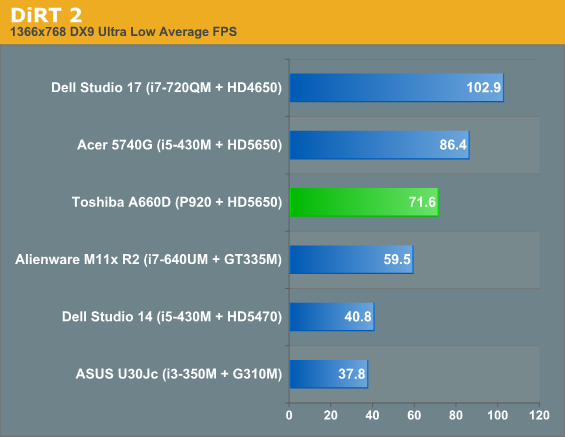Click the axis label 80
565x437 pixels.
pyautogui.click(x=456, y=415)
